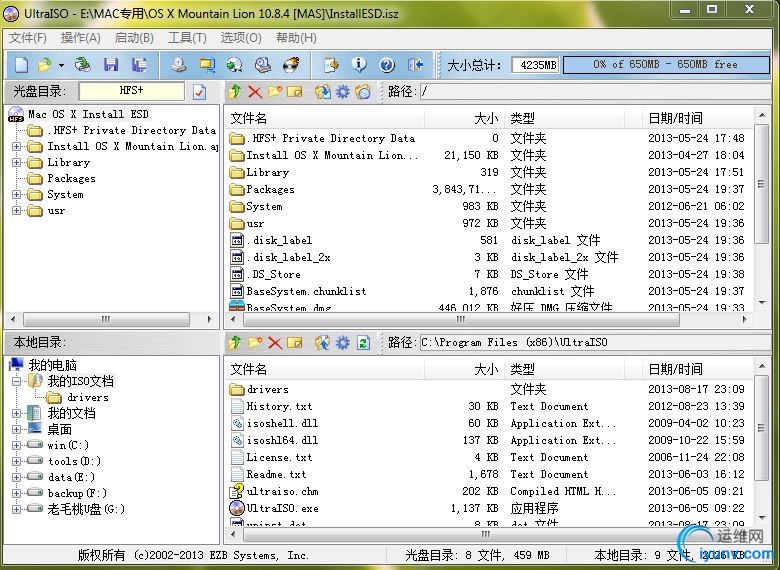
Task: Click the blue info icon in toolbar
Action: (x=359, y=65)
